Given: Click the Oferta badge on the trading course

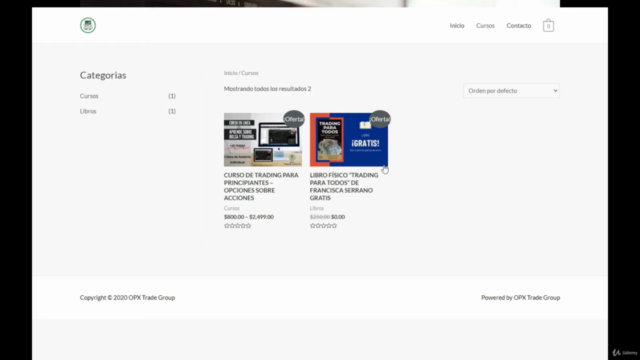Looking at the screenshot, I should 294,119.
